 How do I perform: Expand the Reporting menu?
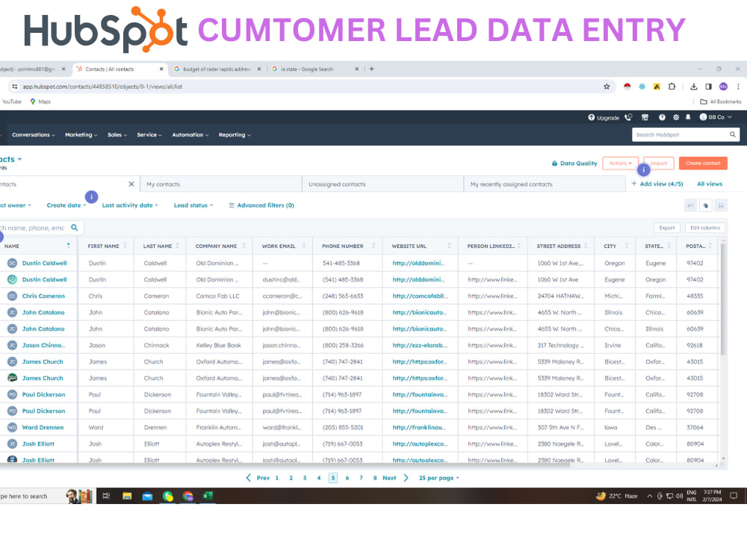[x=235, y=134]
